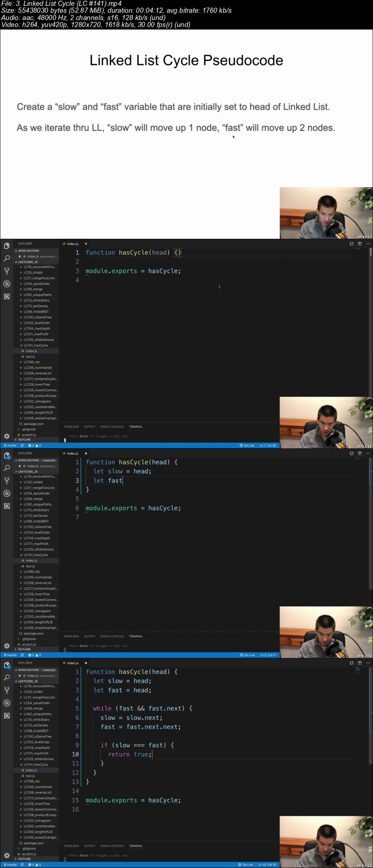The image size is (373, 868).
Task: Open Extensions icon in the Ln 10, Col 19 frame
Action: coord(7,715)
